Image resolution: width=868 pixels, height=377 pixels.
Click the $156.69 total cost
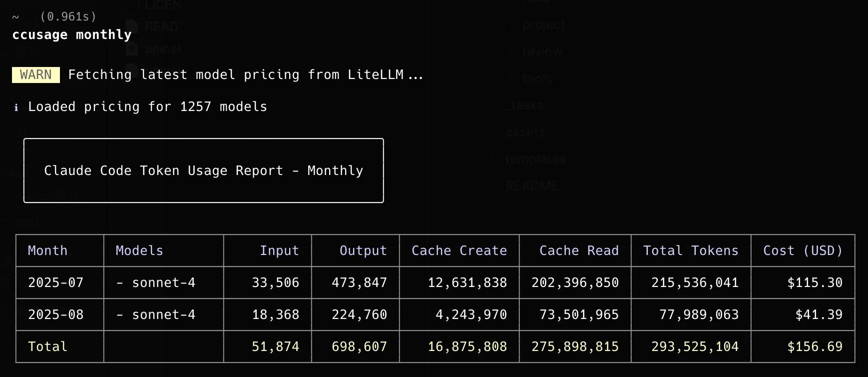pyautogui.click(x=815, y=346)
